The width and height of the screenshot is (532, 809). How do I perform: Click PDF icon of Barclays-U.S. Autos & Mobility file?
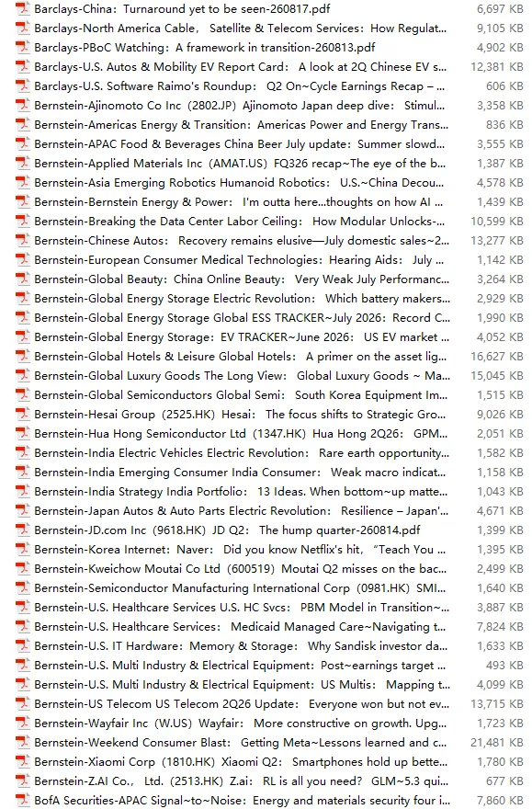[23, 66]
